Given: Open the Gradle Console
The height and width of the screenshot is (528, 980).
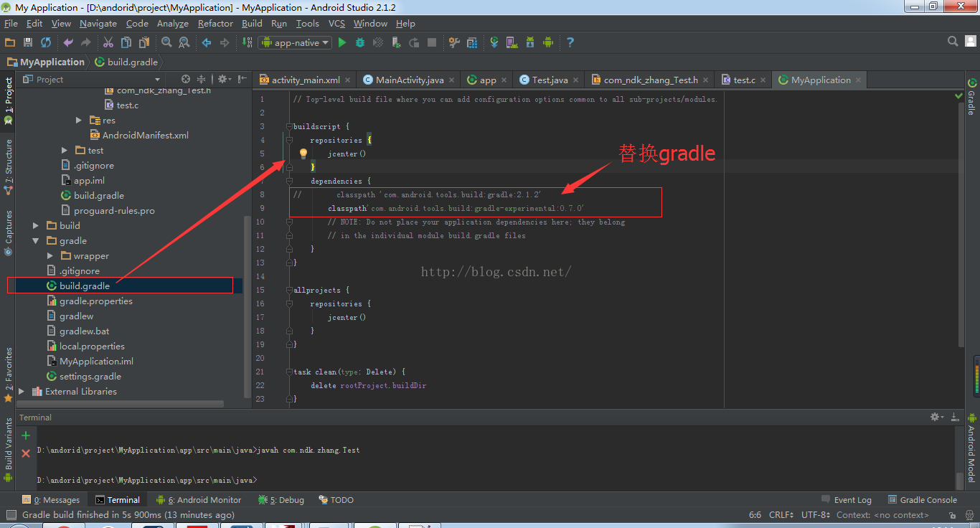Looking at the screenshot, I should coord(923,500).
